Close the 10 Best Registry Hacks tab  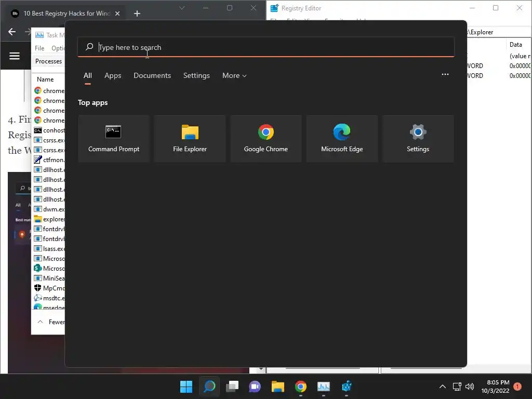(x=117, y=14)
